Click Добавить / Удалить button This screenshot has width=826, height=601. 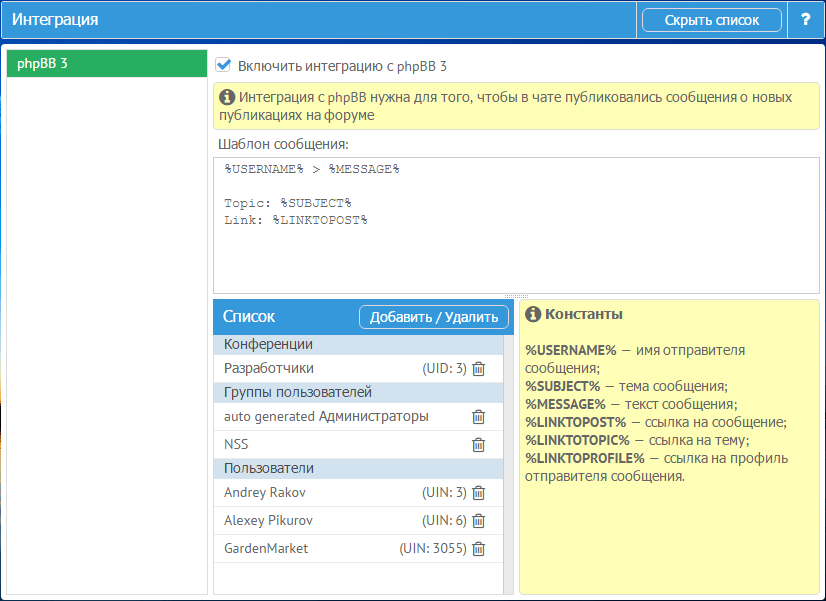(x=433, y=317)
